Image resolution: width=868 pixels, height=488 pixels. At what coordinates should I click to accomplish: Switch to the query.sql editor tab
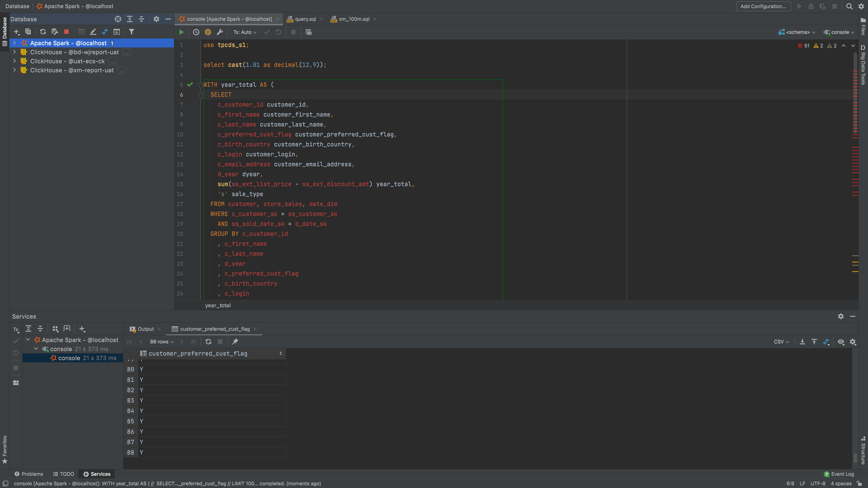(305, 19)
